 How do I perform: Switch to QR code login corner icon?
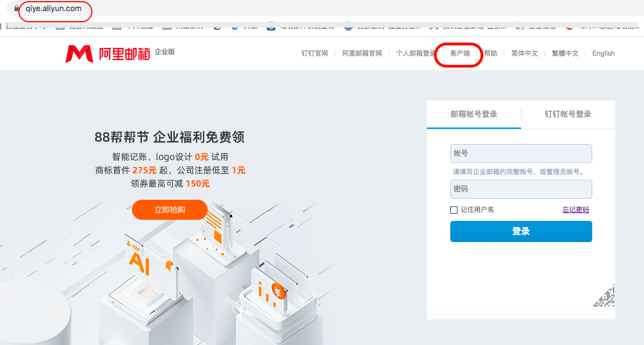pos(604,295)
